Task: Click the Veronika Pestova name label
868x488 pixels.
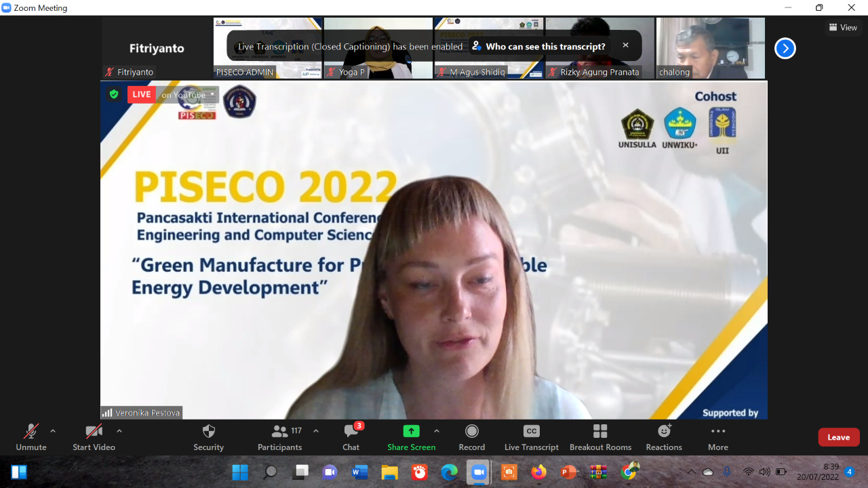Action: click(x=142, y=412)
